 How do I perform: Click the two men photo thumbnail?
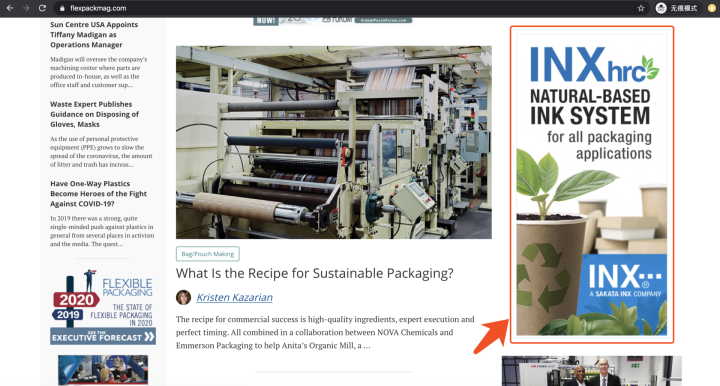coord(591,371)
